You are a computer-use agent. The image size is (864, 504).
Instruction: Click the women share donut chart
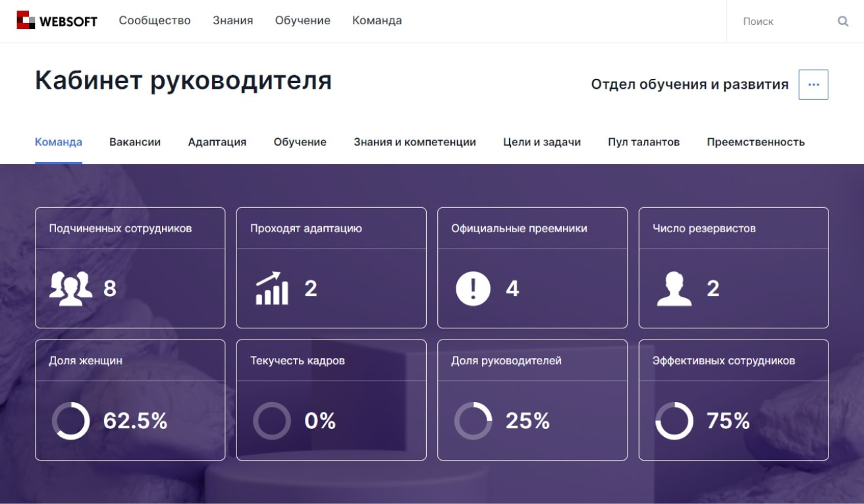(70, 420)
